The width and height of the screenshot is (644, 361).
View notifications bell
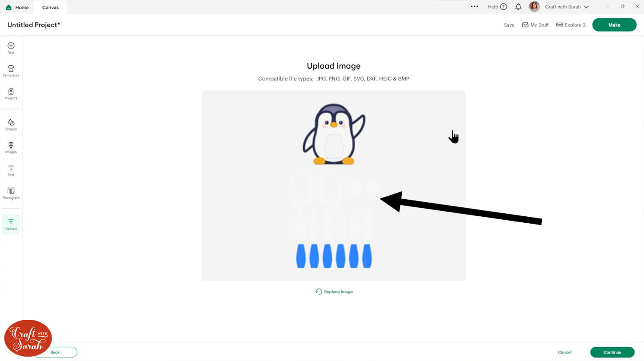518,6
